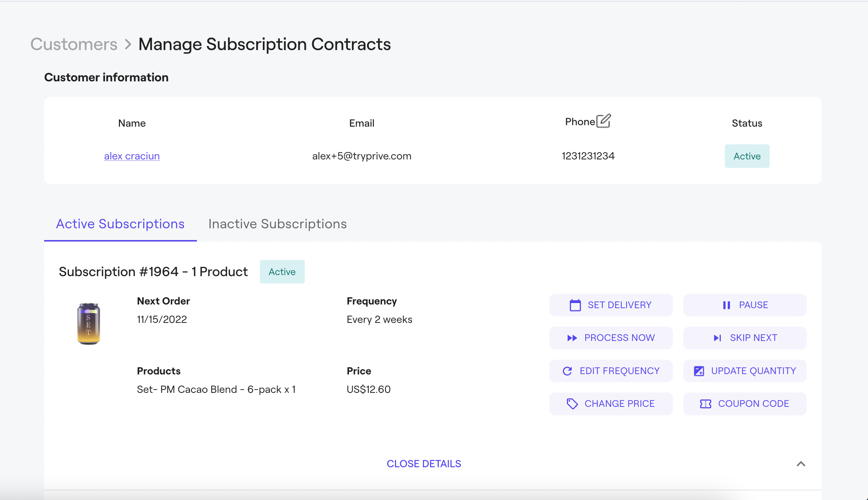The image size is (868, 500).
Task: Switch to the Inactive Subscriptions tab
Action: (277, 224)
